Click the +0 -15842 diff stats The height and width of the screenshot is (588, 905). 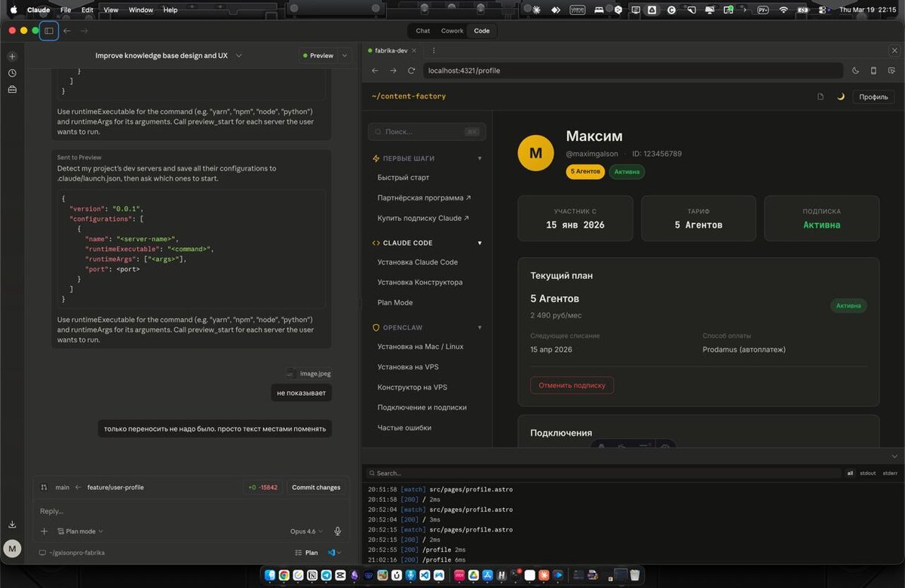click(262, 488)
